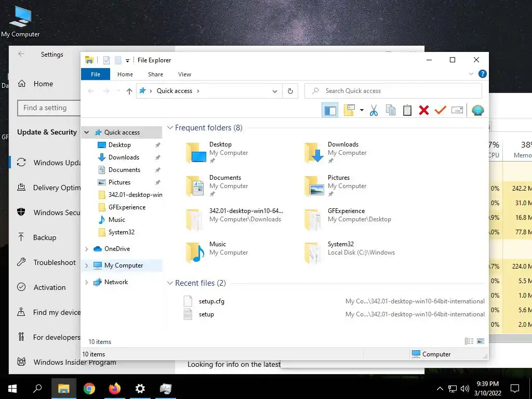Select GFExperience in the navigation pane
This screenshot has width=532, height=399.
pos(127,207)
